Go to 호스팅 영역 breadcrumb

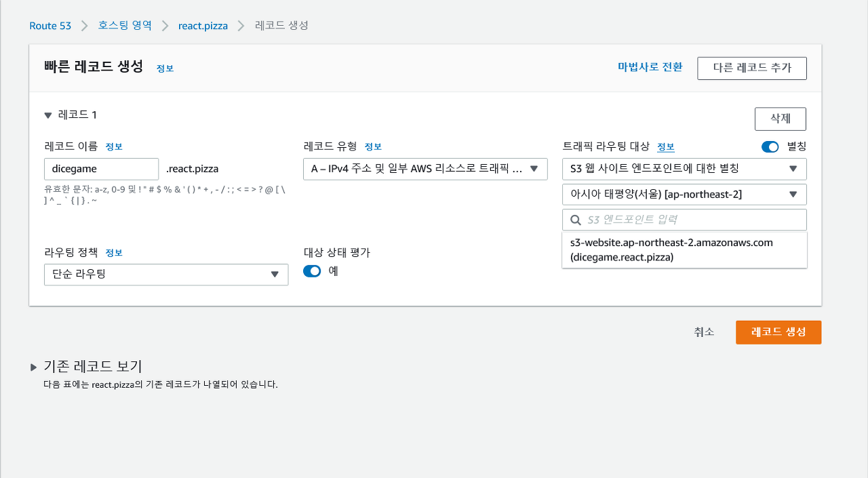pos(125,26)
